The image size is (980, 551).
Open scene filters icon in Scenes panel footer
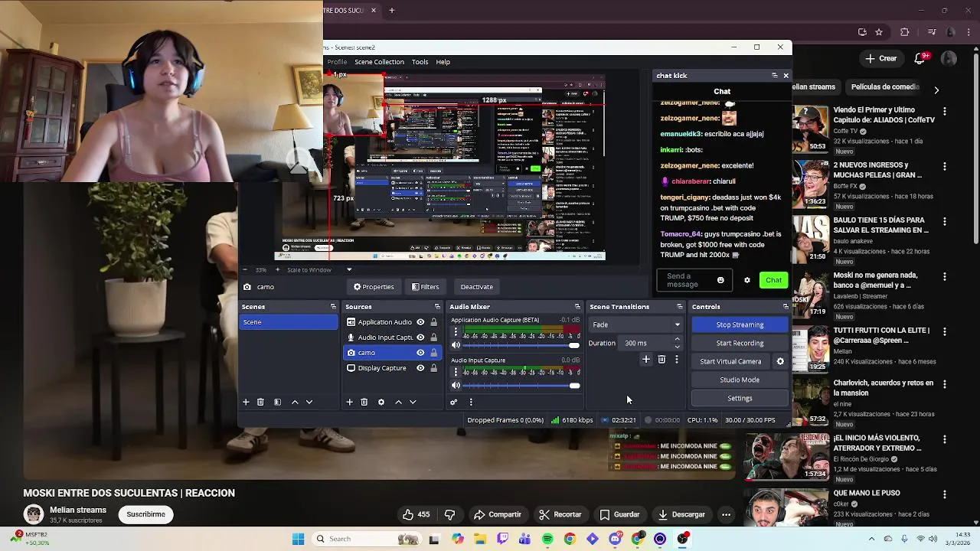(277, 402)
